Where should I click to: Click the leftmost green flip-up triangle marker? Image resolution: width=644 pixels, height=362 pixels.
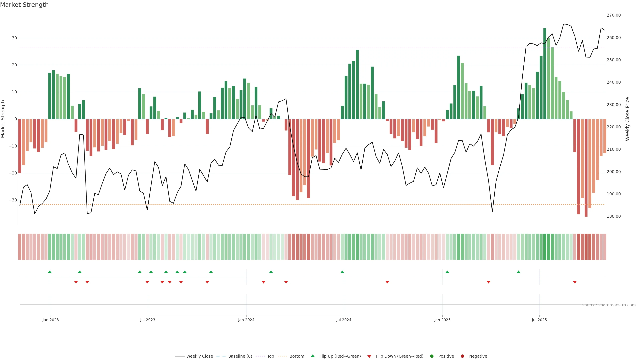click(50, 272)
